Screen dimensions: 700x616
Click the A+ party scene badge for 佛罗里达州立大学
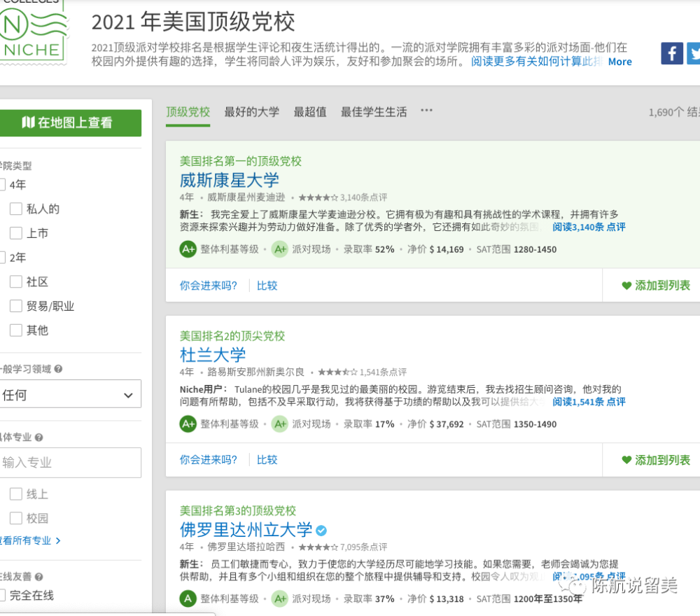(280, 598)
